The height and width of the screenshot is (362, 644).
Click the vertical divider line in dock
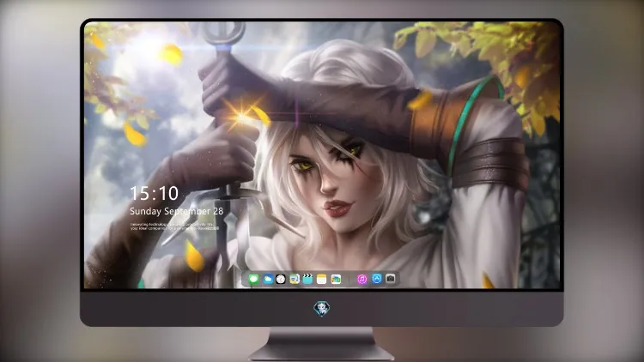point(349,280)
